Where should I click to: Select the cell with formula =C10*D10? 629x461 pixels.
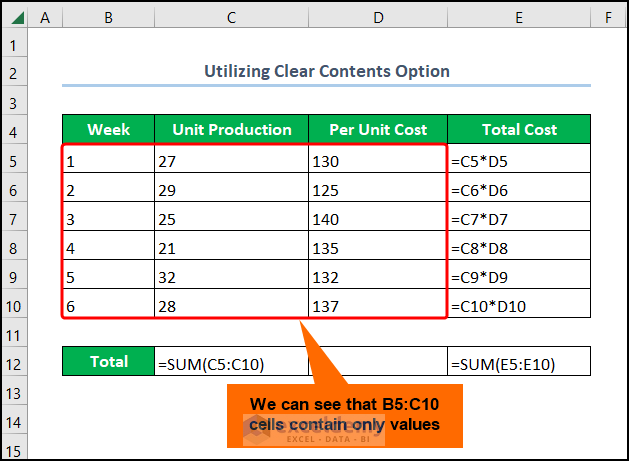pos(519,305)
